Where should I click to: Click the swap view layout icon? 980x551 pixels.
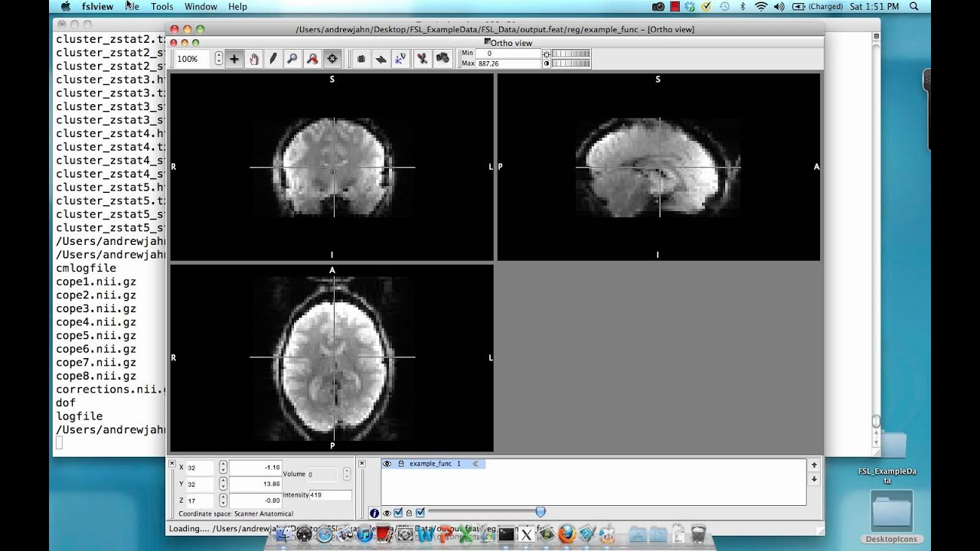pyautogui.click(x=381, y=59)
